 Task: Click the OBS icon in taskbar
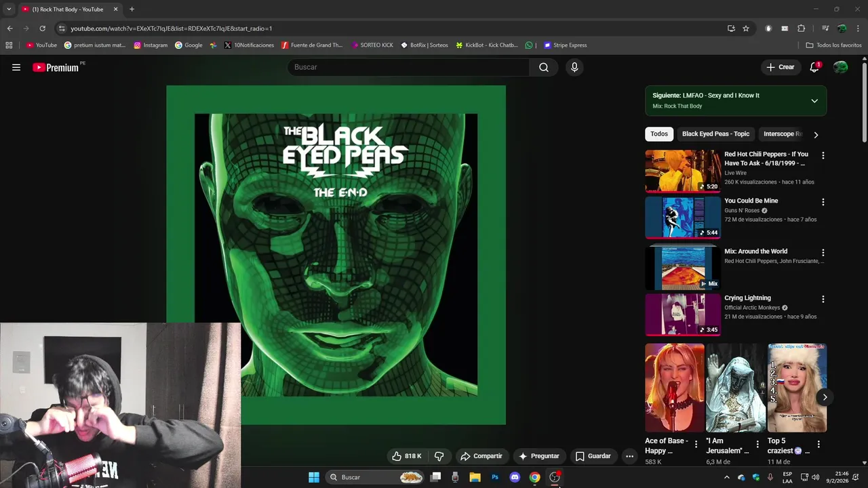555,477
